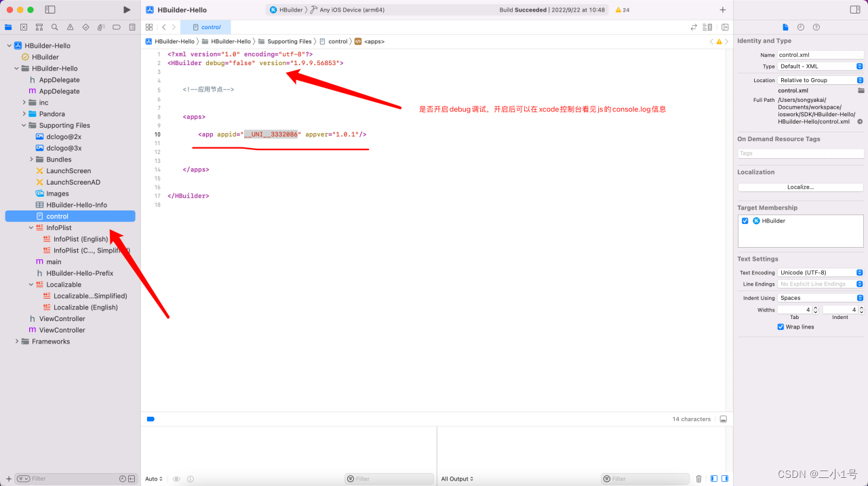Open the test navigator diamond

click(85, 27)
